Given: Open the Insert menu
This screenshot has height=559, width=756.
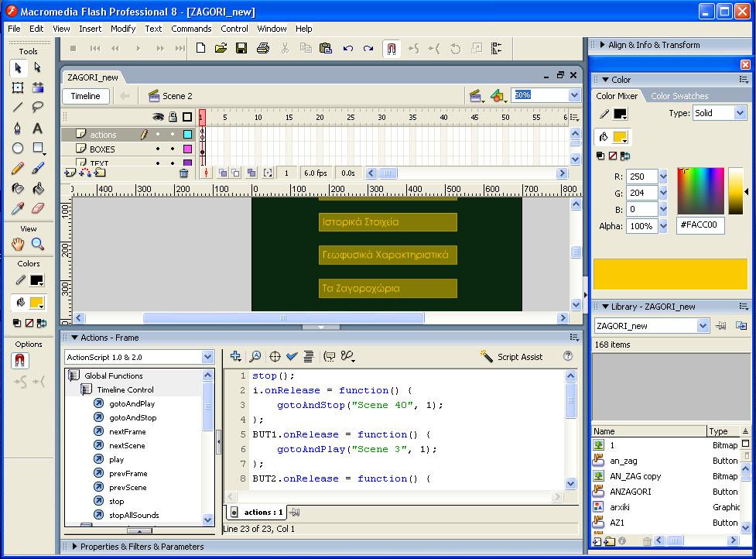Looking at the screenshot, I should (x=91, y=29).
